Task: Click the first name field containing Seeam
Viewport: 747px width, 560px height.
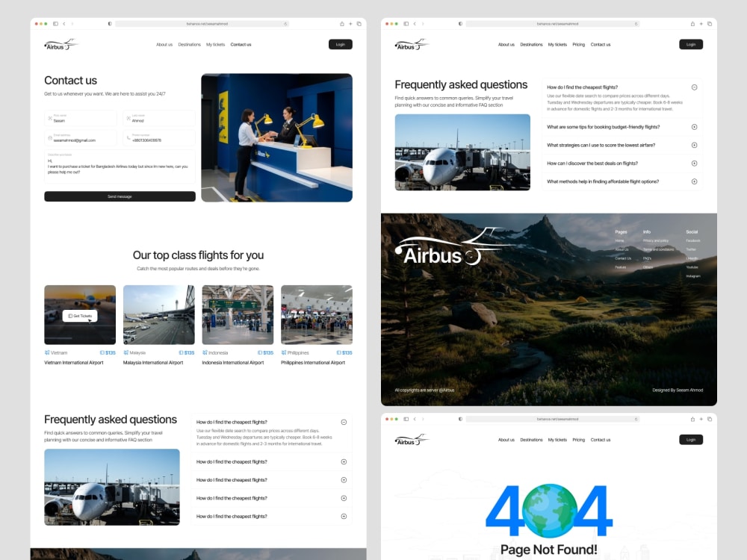Action: (81, 118)
